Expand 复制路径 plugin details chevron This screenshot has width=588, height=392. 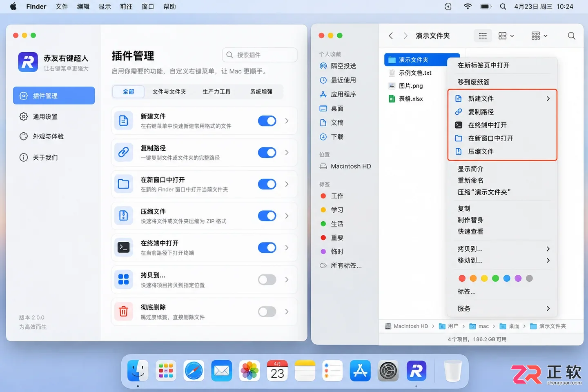coord(287,152)
